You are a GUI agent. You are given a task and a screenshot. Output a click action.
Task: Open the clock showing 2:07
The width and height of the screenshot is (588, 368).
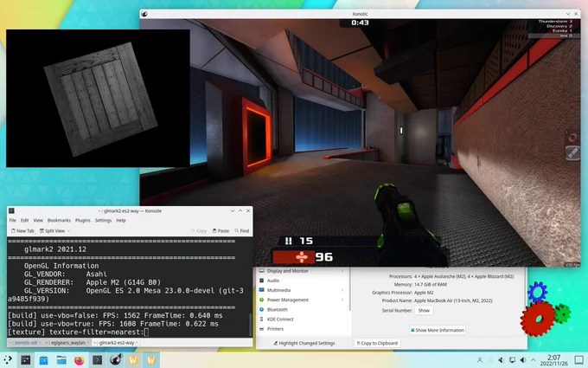pos(554,360)
